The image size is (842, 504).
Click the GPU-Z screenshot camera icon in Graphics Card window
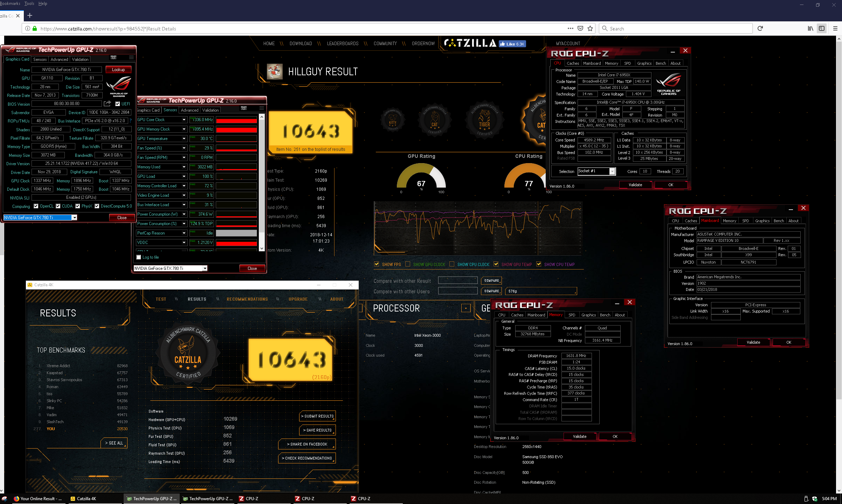(113, 57)
